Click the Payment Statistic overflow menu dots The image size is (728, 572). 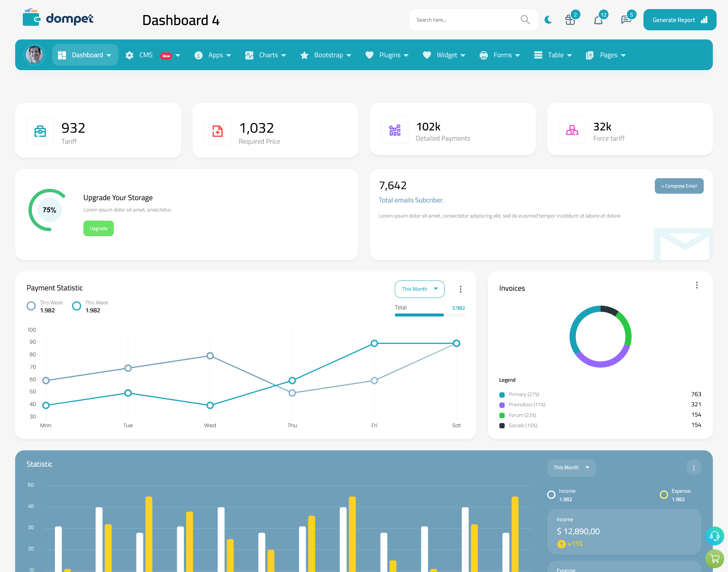click(x=461, y=289)
